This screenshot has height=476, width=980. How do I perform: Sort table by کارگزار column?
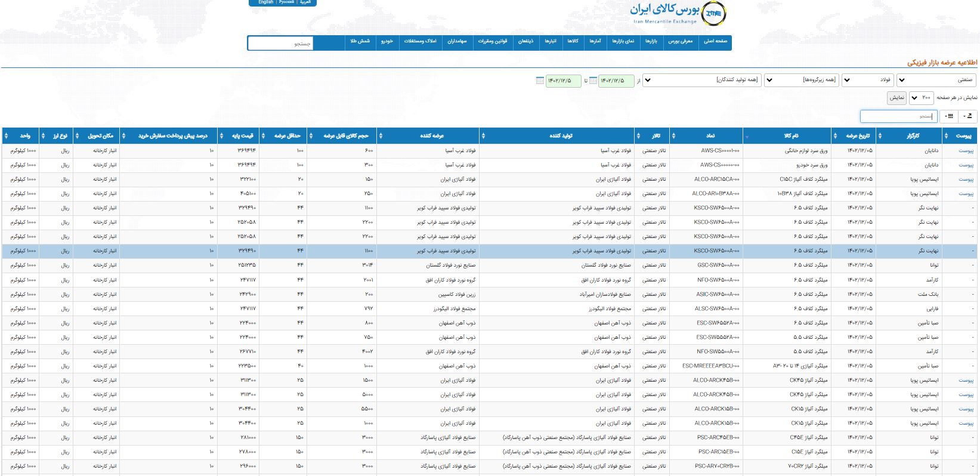click(x=910, y=136)
